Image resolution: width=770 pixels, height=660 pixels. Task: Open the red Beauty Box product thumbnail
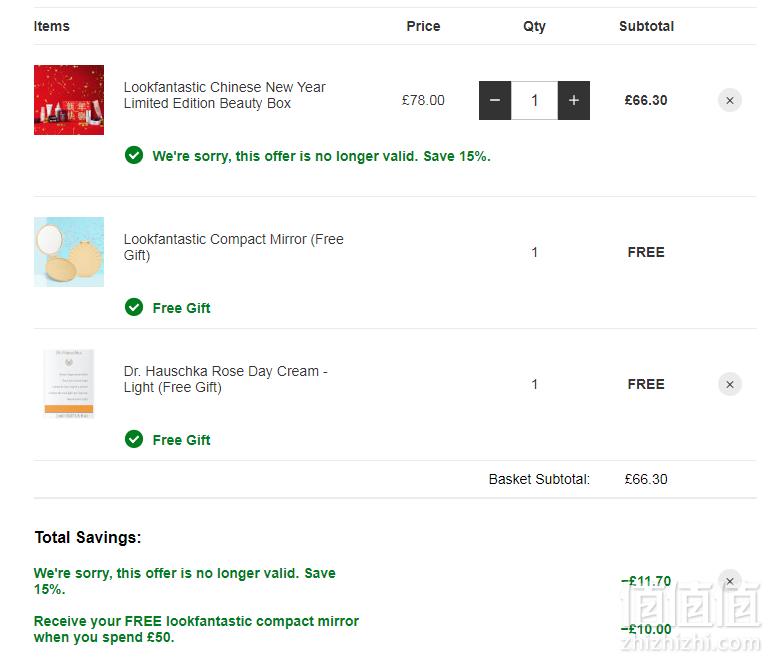click(69, 100)
